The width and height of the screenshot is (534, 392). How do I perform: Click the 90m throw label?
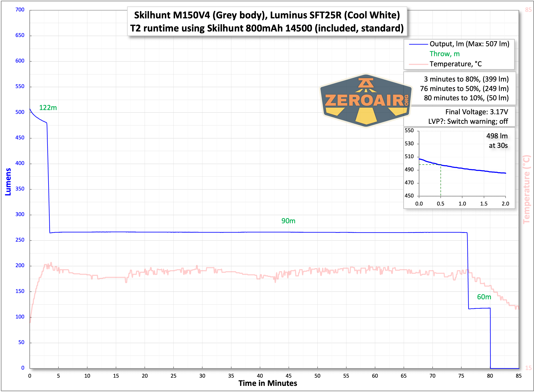(288, 221)
